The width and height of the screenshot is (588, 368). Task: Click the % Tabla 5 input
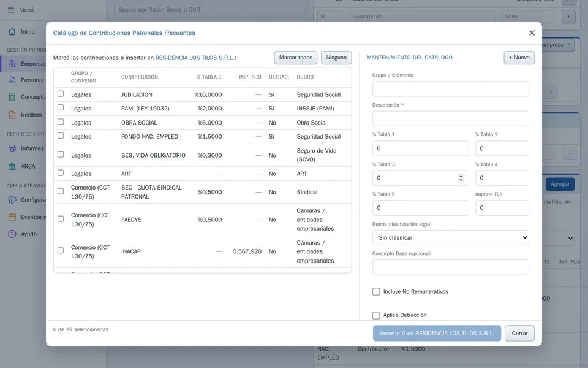coord(420,208)
